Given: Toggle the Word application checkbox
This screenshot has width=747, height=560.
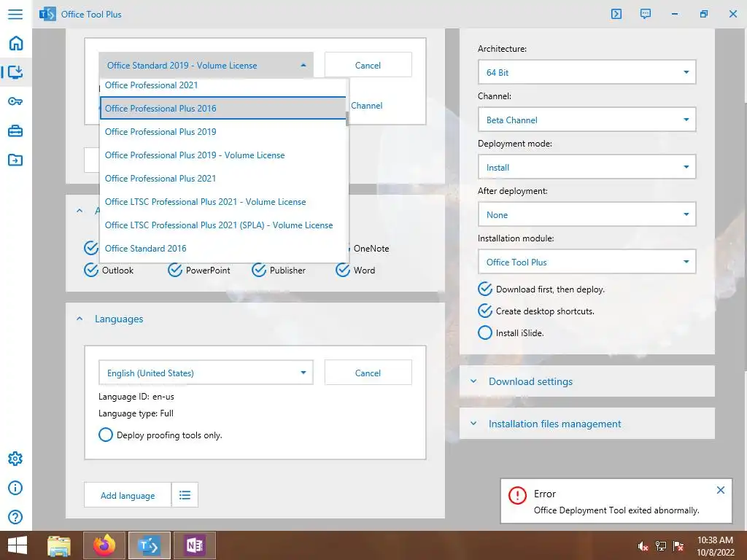Looking at the screenshot, I should click(x=343, y=270).
